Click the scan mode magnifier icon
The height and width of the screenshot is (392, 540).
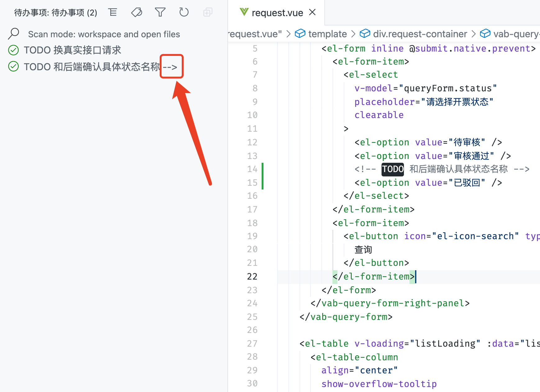(x=14, y=34)
